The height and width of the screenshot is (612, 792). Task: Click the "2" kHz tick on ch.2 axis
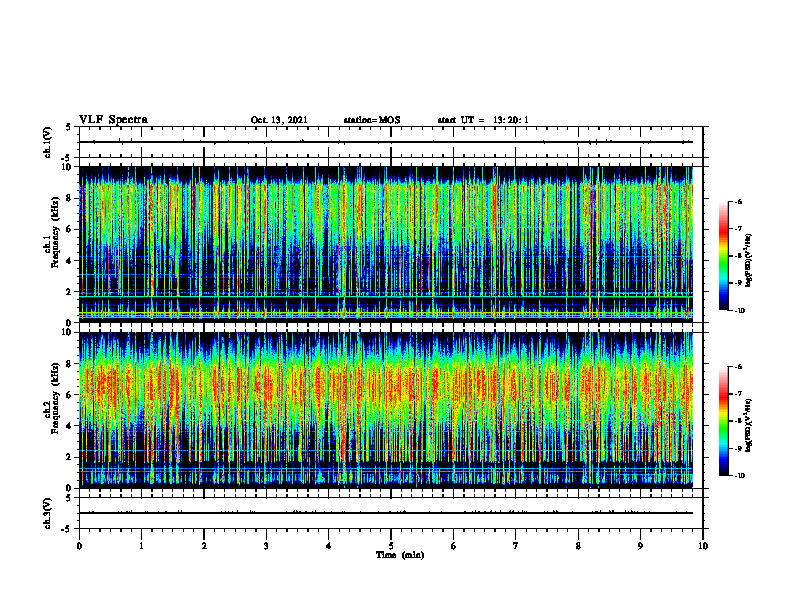(70, 457)
